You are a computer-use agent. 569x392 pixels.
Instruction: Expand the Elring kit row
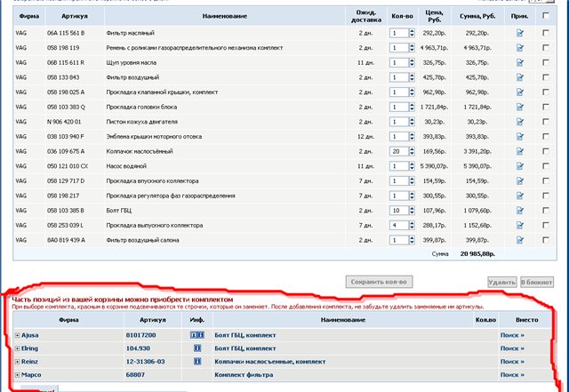(17, 348)
